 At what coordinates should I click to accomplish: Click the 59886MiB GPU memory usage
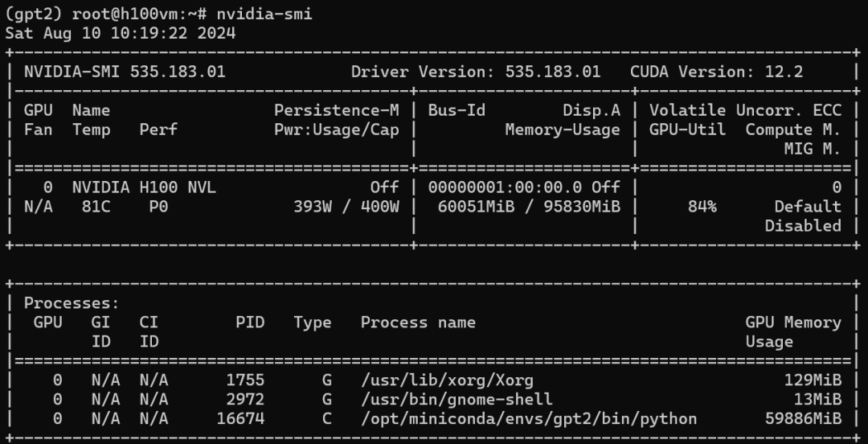point(803,418)
